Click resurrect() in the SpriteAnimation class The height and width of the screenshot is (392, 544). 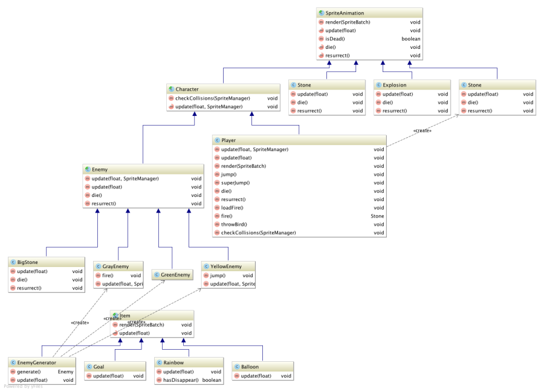pyautogui.click(x=337, y=56)
